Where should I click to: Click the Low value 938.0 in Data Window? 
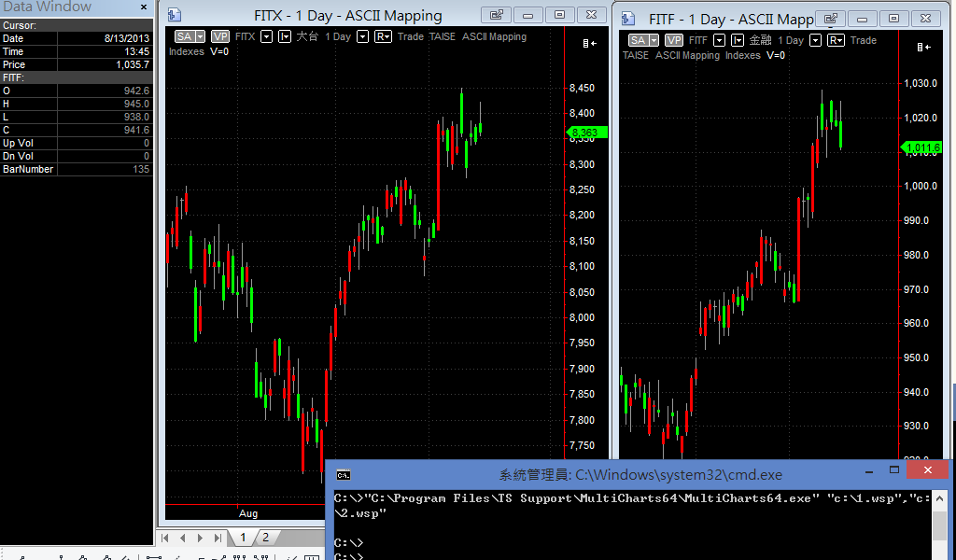pos(136,117)
